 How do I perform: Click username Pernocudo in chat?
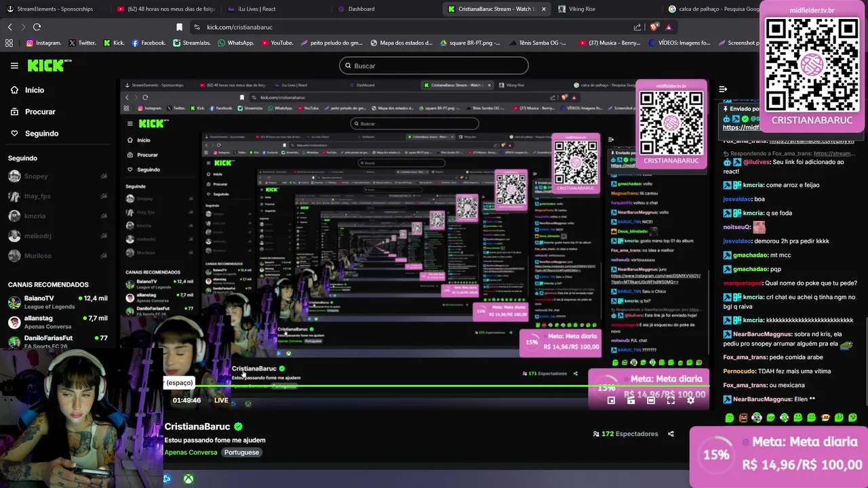click(x=740, y=371)
